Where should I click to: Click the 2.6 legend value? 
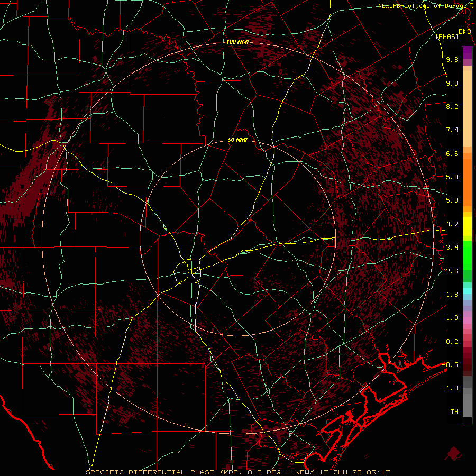pos(452,271)
